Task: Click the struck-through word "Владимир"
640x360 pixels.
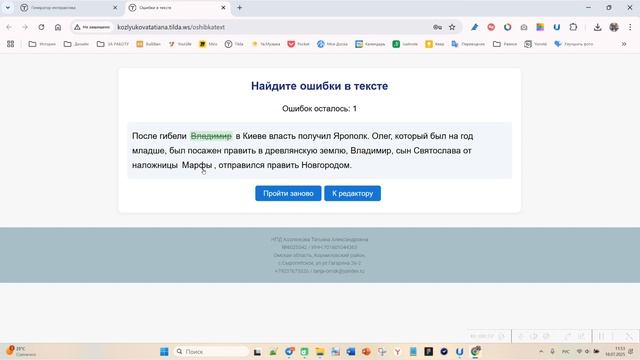Action: click(x=211, y=136)
